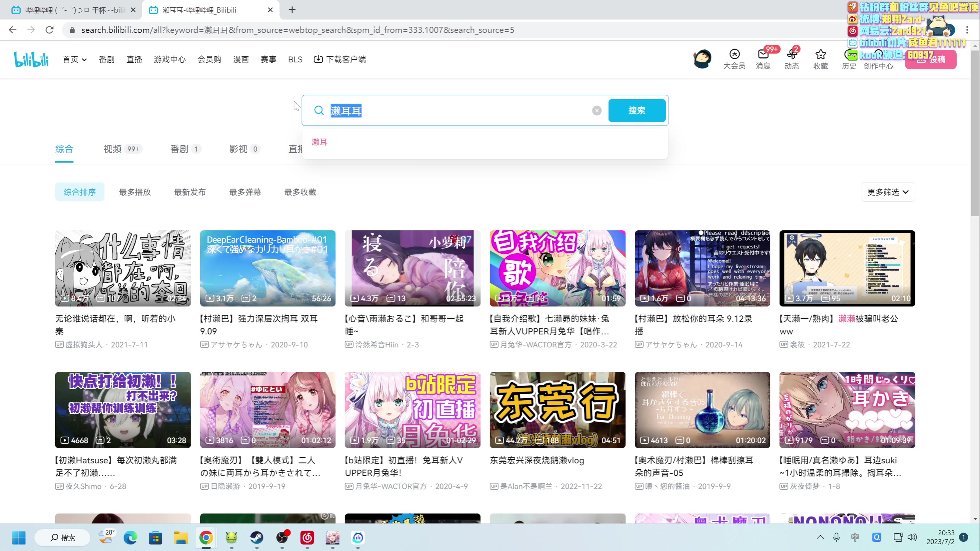Click the user avatar in the header
The height and width of the screenshot is (551, 980).
[702, 59]
